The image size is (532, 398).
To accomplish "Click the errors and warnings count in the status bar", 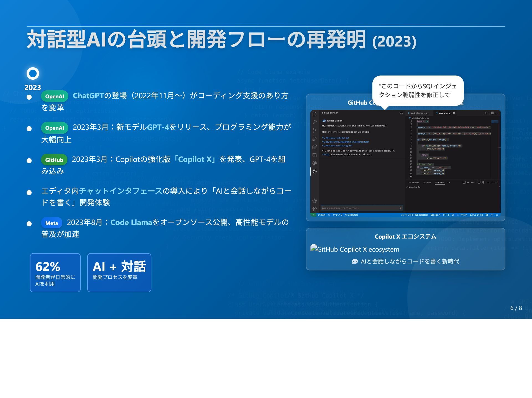I will (x=338, y=215).
